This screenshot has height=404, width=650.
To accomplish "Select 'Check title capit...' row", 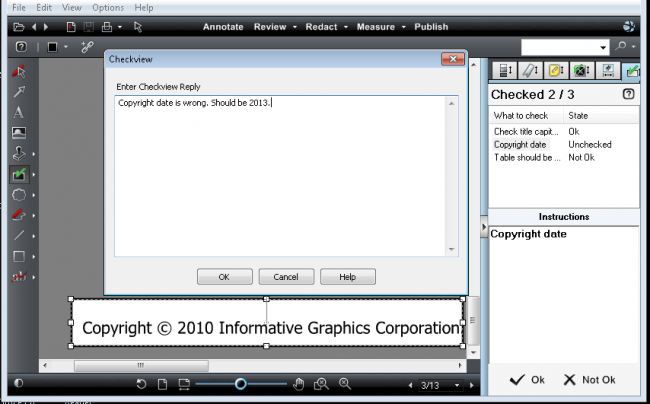I will coord(564,132).
